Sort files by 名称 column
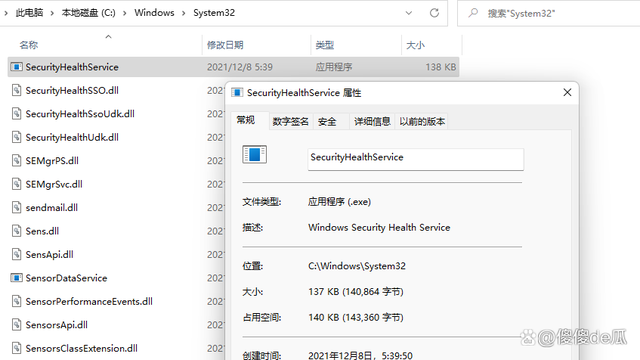The height and width of the screenshot is (360, 640). [x=29, y=45]
